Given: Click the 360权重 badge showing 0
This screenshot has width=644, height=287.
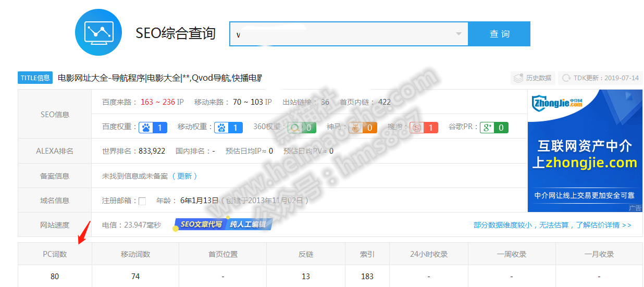Looking at the screenshot, I should [302, 127].
